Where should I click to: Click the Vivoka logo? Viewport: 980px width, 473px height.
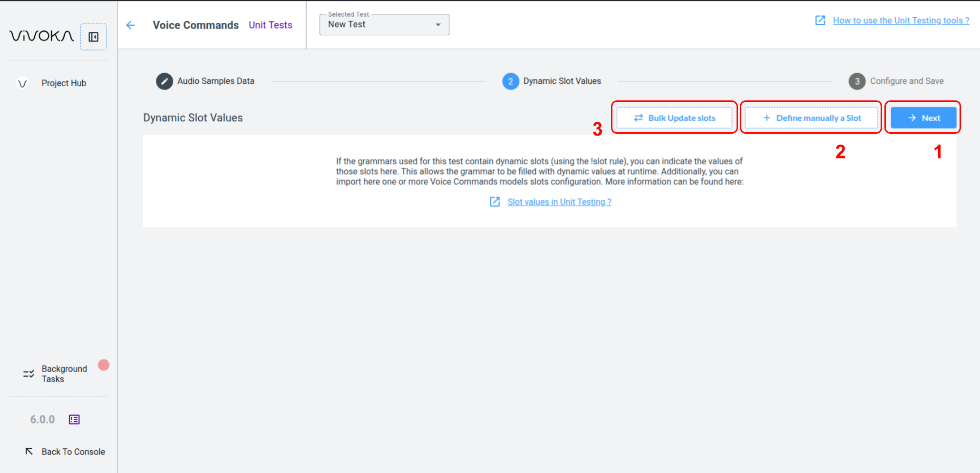click(x=42, y=36)
